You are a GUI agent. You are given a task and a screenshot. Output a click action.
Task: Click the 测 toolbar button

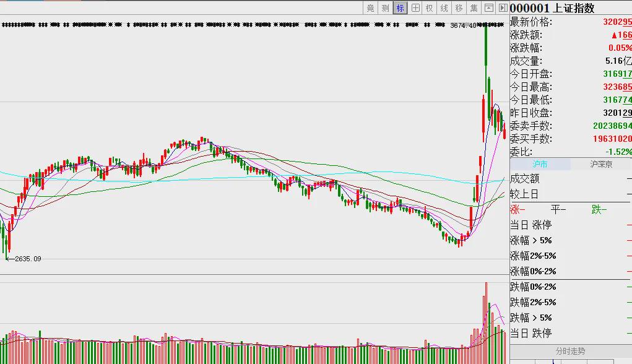[385, 8]
